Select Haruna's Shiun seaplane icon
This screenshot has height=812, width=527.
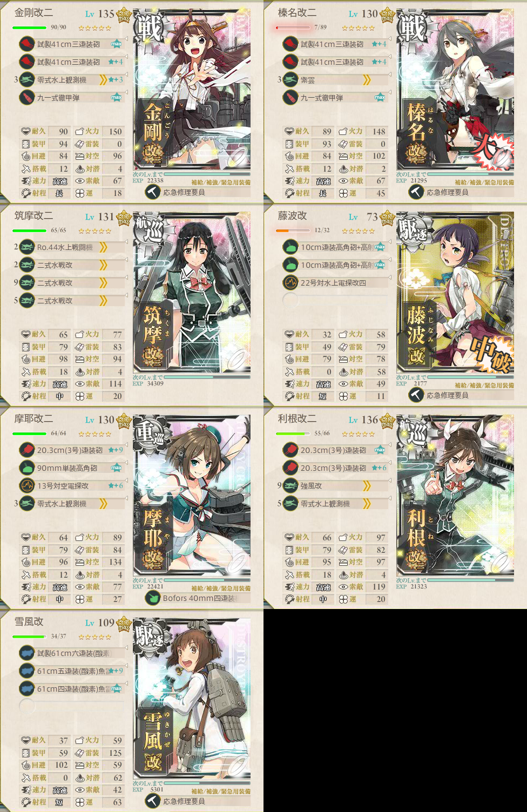(x=290, y=80)
